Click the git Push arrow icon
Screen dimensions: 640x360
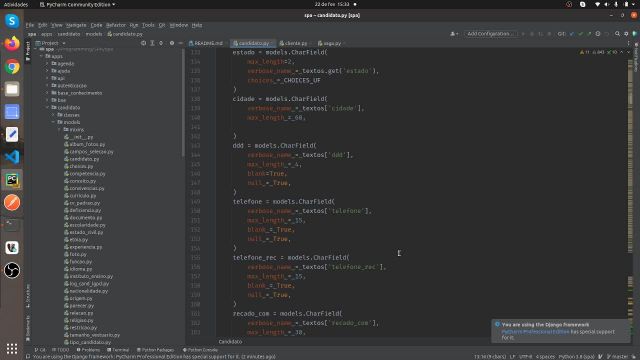click(589, 34)
